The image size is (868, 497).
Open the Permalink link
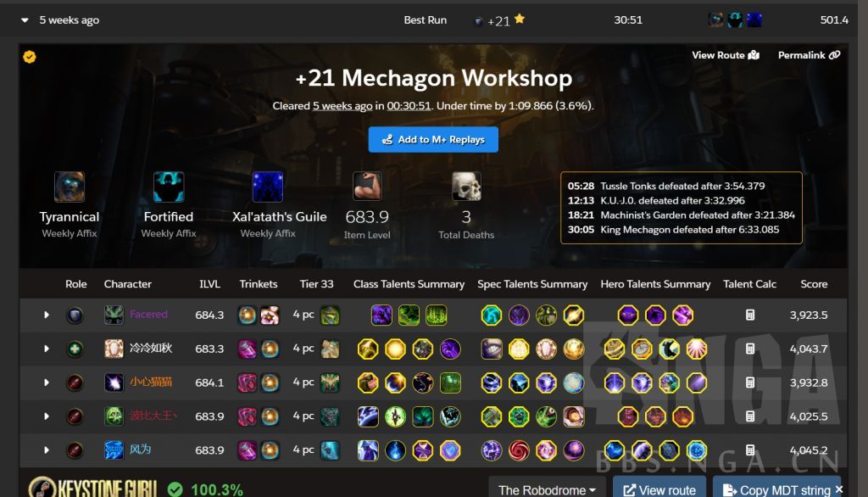point(809,55)
